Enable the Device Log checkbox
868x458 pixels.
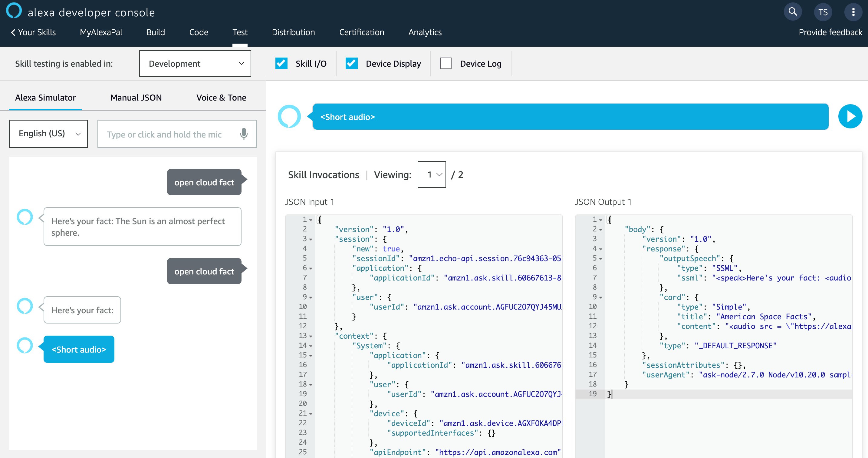(x=446, y=63)
